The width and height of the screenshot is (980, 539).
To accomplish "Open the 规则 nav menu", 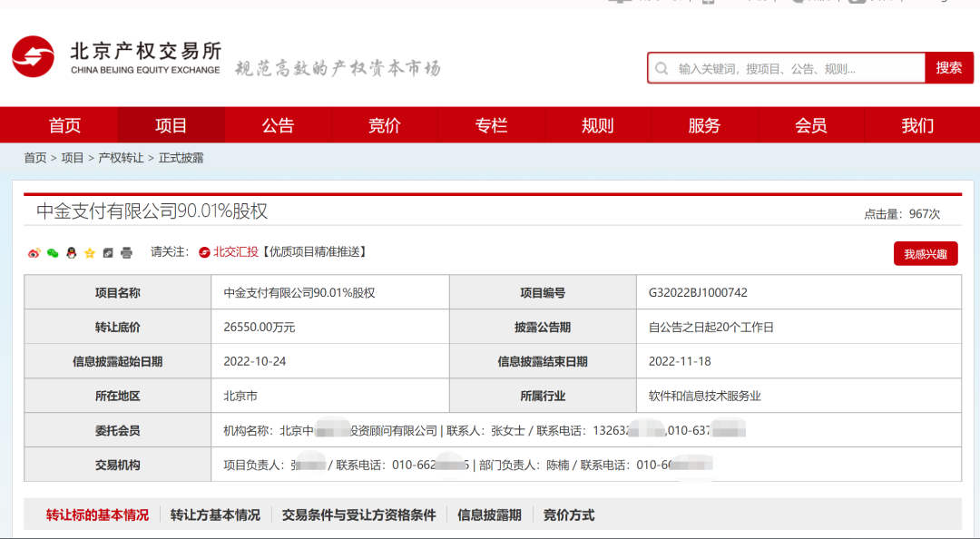I will (x=597, y=125).
